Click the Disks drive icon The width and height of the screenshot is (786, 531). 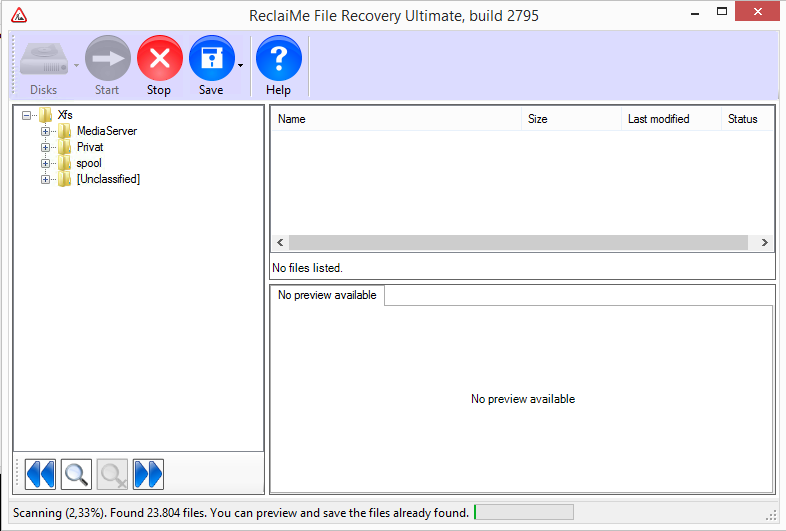[44, 59]
